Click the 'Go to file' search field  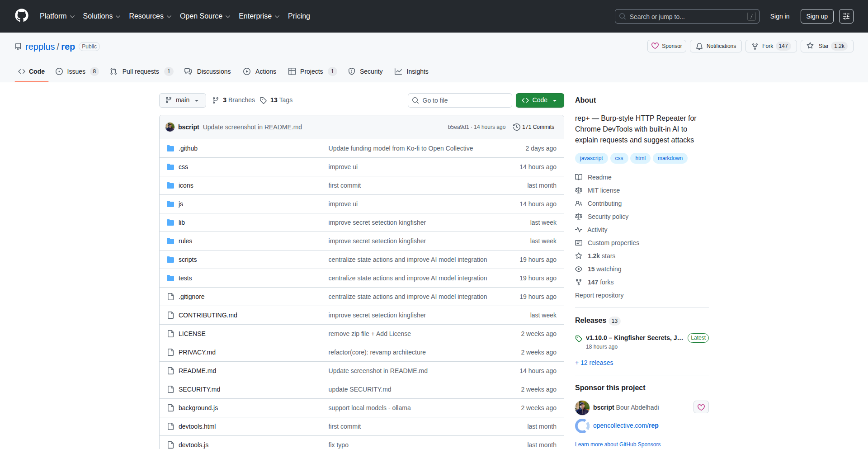(460, 100)
